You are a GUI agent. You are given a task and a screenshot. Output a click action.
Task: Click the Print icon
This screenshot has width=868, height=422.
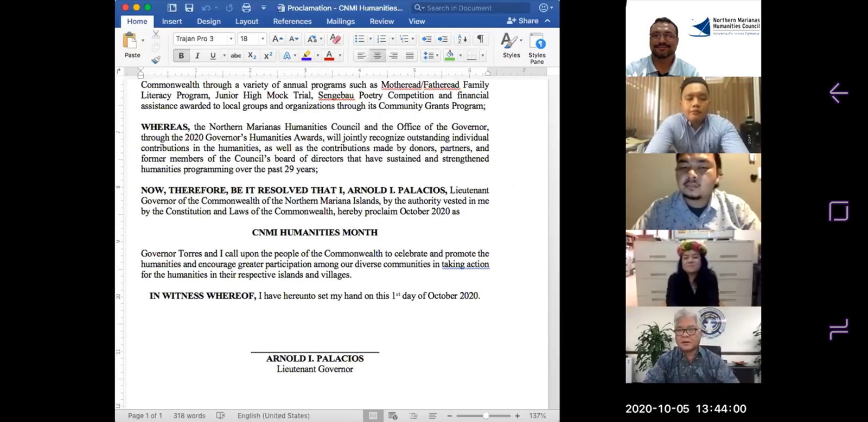[246, 8]
